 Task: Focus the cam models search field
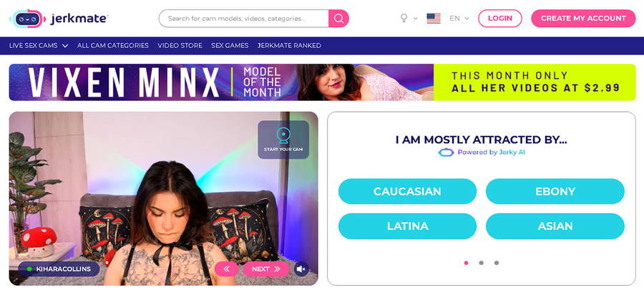pos(243,19)
